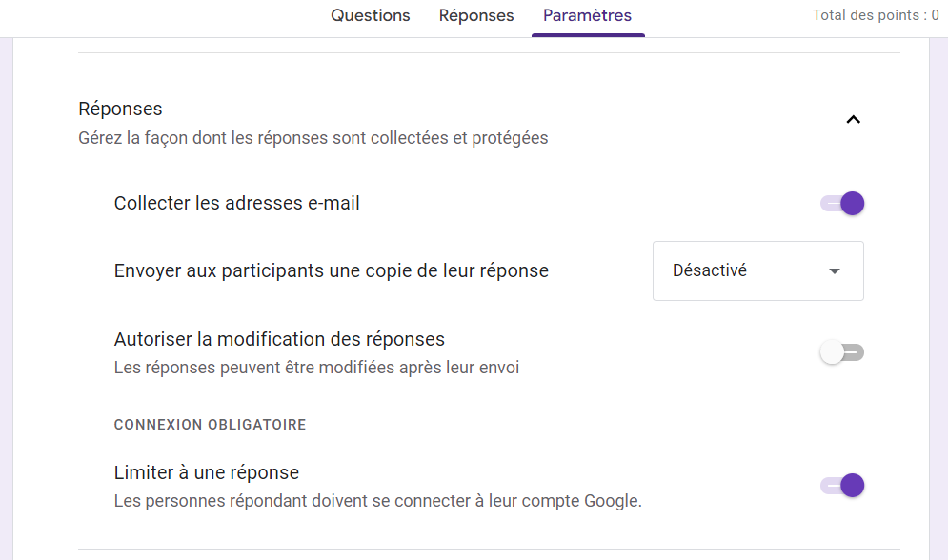The image size is (948, 560).
Task: Enable the Autoriser la modification des réponses switch
Action: click(842, 352)
